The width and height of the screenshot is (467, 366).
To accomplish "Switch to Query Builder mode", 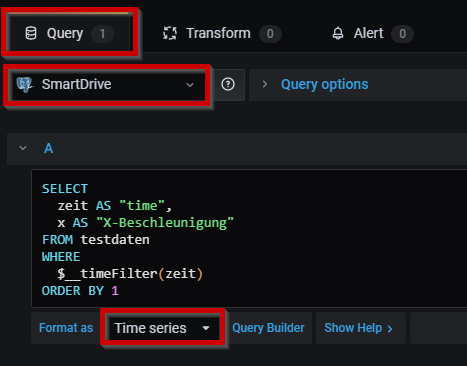I will click(268, 328).
